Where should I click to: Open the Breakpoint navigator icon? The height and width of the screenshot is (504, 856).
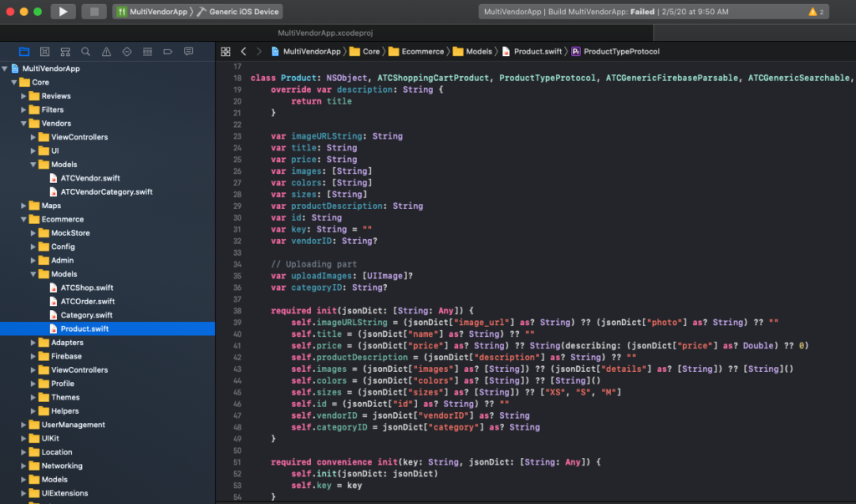(x=167, y=51)
